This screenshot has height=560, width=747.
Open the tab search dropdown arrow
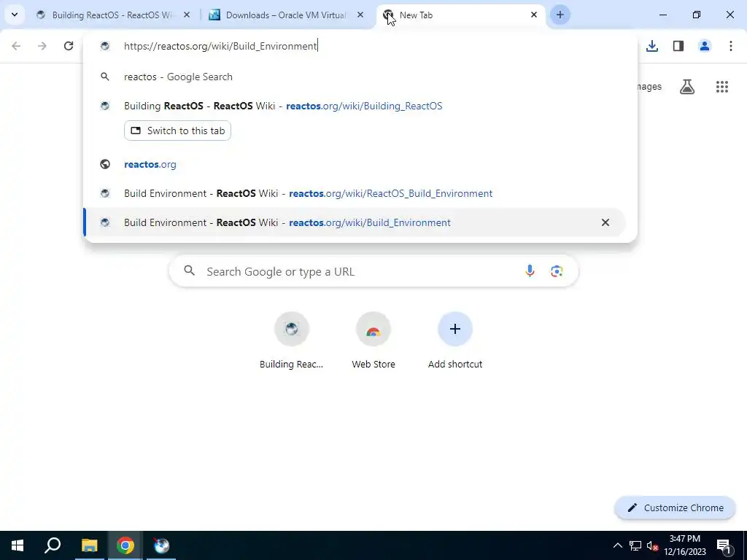pyautogui.click(x=15, y=15)
